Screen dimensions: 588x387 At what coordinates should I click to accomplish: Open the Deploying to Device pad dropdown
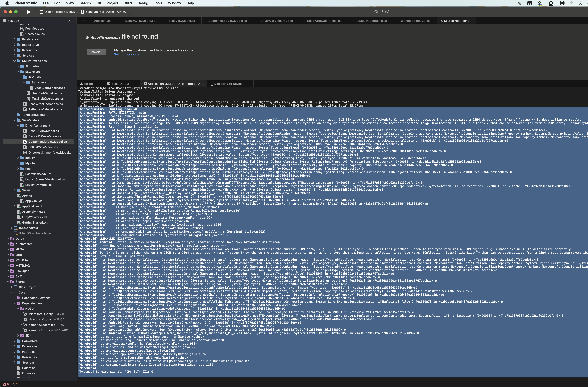pyautogui.click(x=250, y=84)
